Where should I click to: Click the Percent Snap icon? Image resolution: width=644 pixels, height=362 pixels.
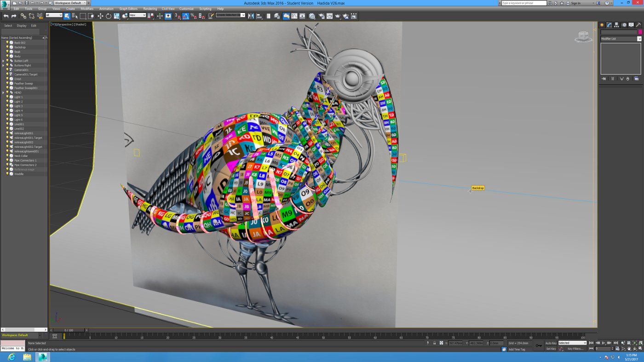pos(194,16)
